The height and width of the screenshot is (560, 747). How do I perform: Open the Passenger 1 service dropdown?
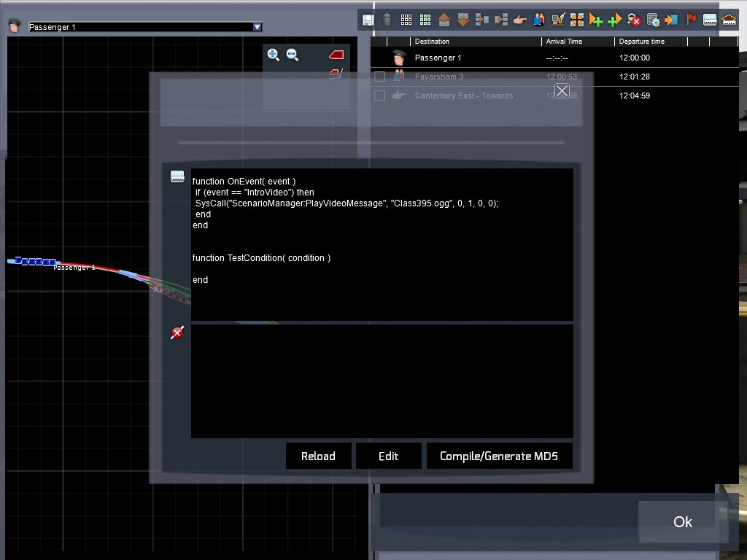pyautogui.click(x=257, y=27)
